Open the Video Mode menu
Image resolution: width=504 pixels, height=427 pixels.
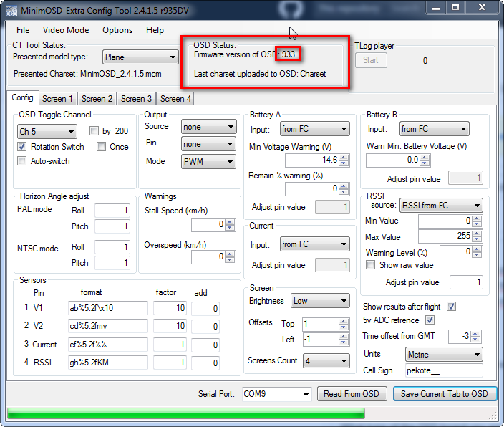pos(66,30)
